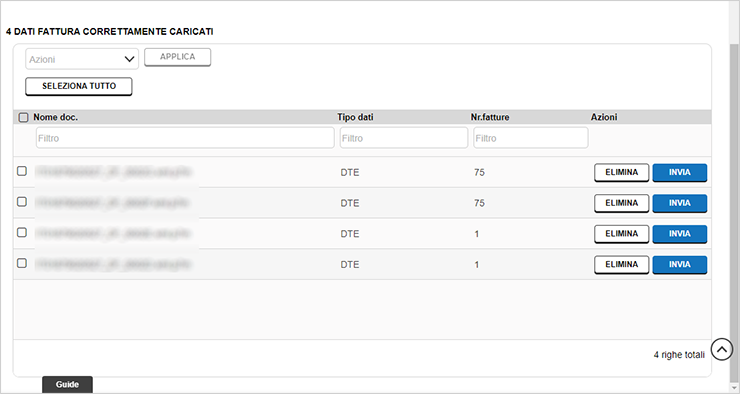Check the fourth row's checkbox
The width and height of the screenshot is (740, 394).
pos(22,263)
